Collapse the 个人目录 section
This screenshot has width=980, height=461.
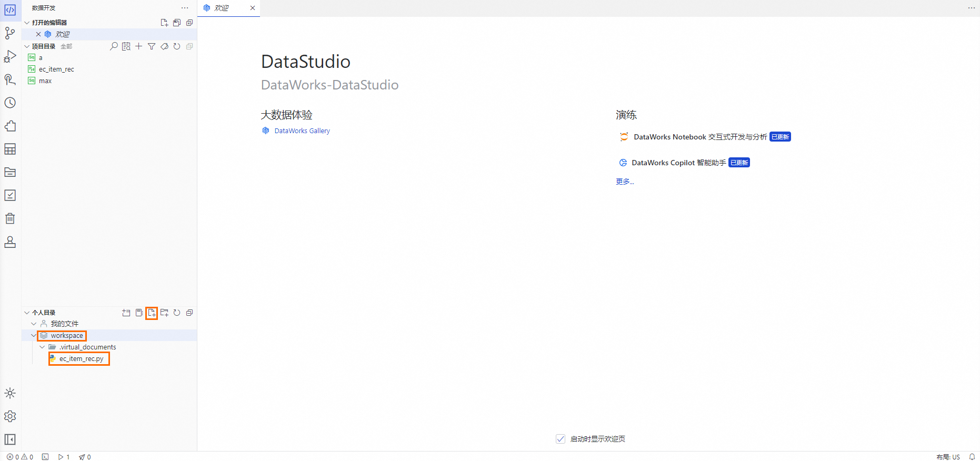click(x=27, y=313)
